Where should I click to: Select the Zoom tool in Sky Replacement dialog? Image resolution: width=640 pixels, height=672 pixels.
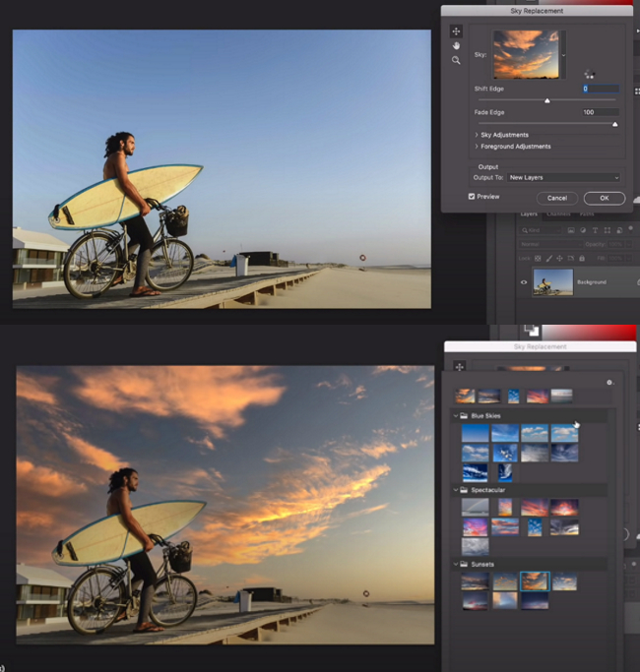click(x=456, y=60)
